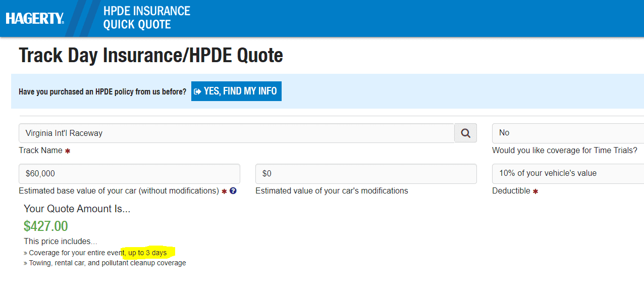Click the $60,000 base value field
The height and width of the screenshot is (286, 644).
[x=129, y=173]
